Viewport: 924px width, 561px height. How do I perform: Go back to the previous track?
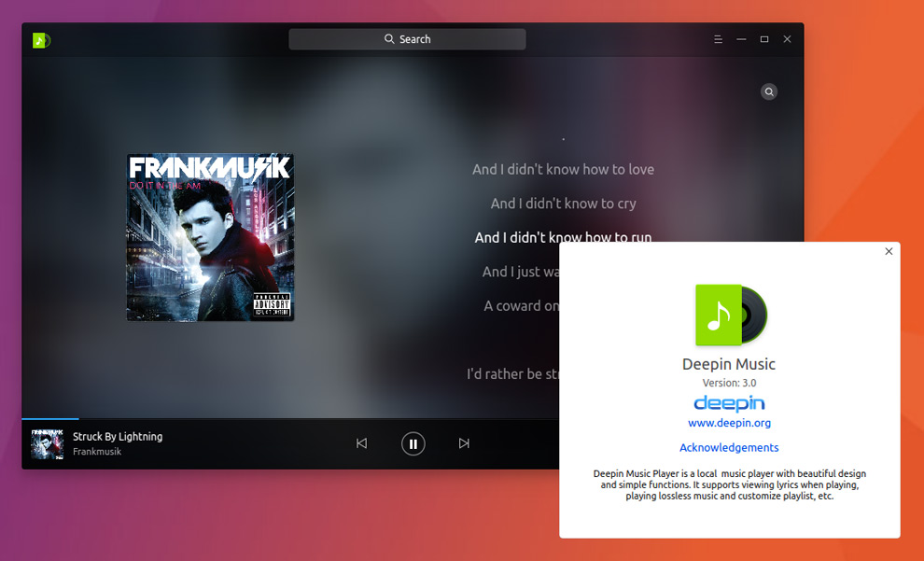pos(361,443)
